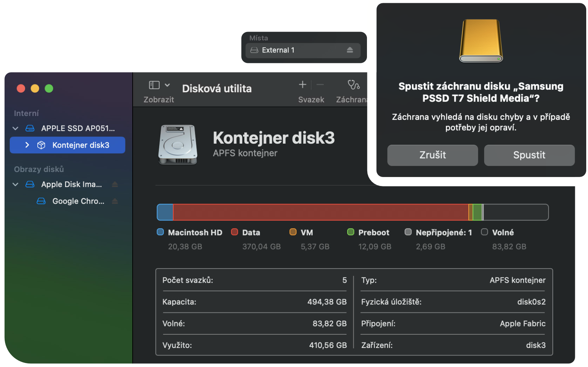Click the Svazek toolbar label
The height and width of the screenshot is (367, 588).
tap(311, 100)
